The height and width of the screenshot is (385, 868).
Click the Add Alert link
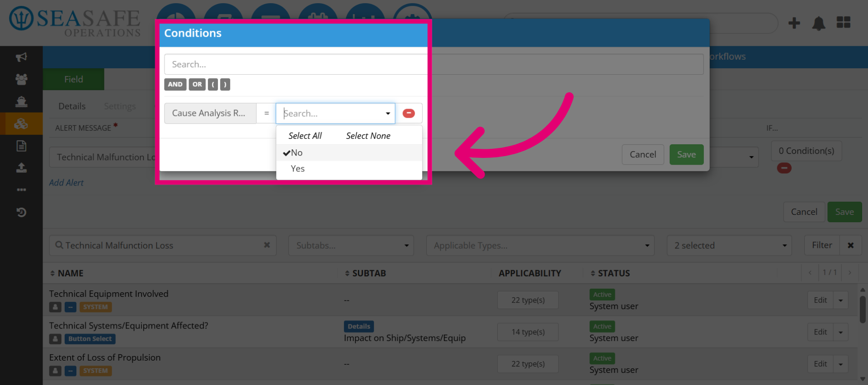click(66, 183)
